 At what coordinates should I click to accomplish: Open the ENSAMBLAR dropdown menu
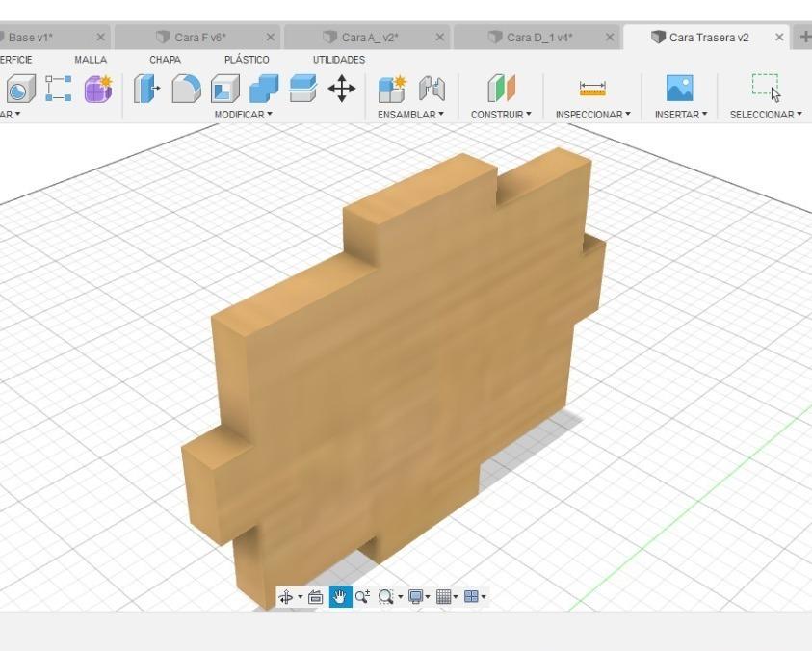[x=410, y=115]
